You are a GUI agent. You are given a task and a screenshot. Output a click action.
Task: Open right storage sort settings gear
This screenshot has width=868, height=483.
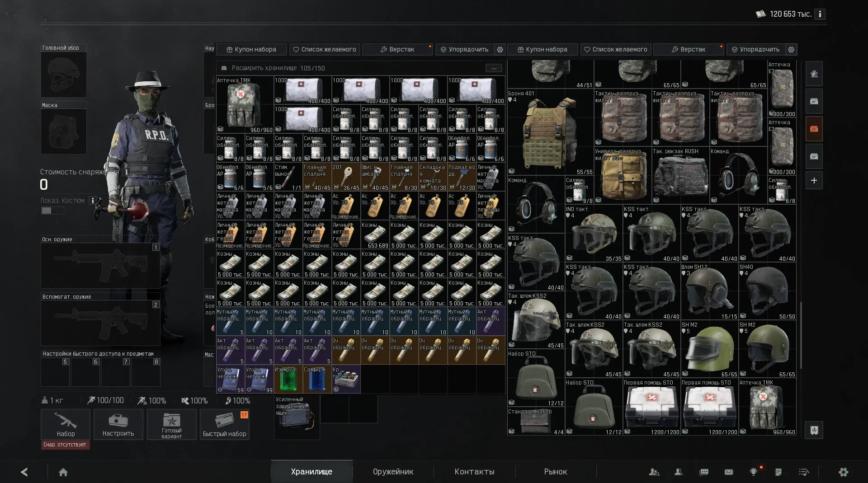[791, 49]
